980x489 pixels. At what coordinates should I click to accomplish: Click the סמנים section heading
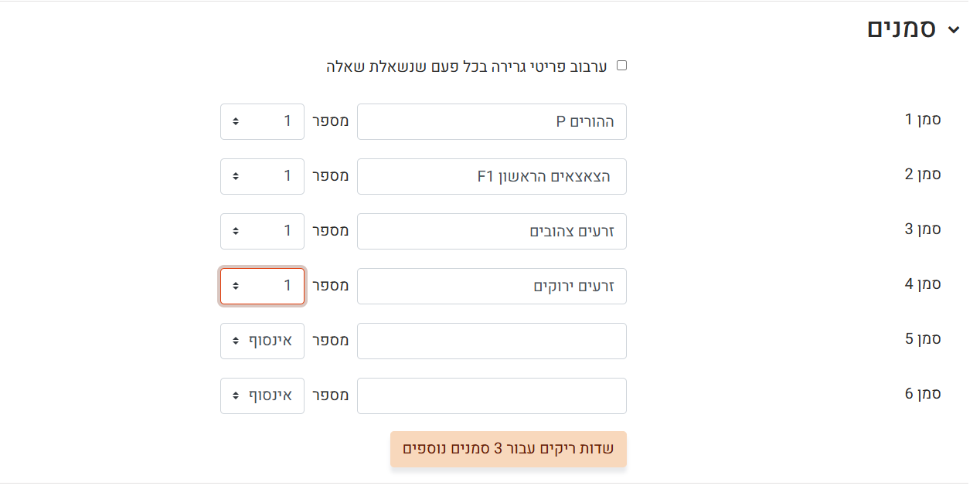[902, 29]
